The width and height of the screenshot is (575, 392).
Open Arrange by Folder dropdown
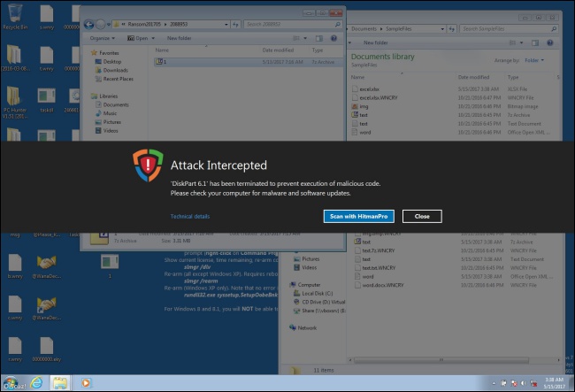point(534,60)
